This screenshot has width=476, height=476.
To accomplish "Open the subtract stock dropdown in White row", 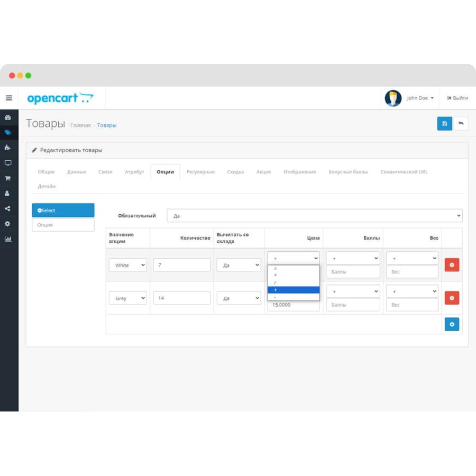I will [239, 265].
